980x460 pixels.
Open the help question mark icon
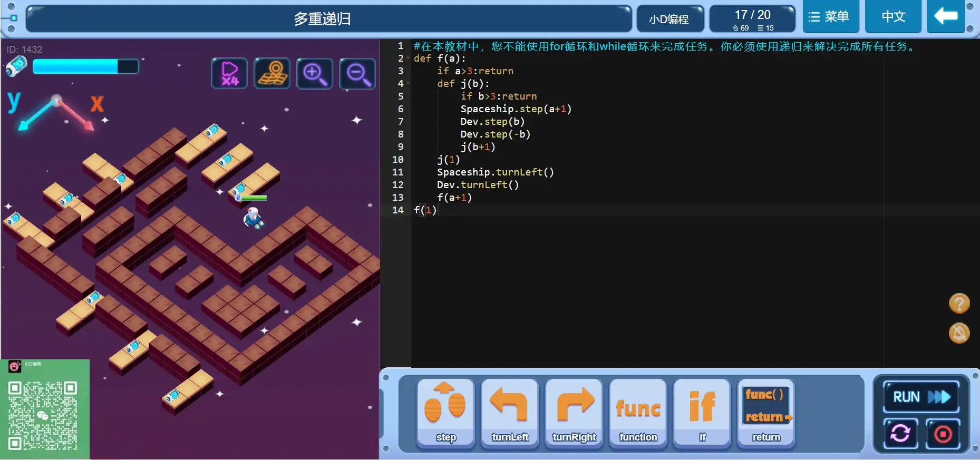[959, 304]
